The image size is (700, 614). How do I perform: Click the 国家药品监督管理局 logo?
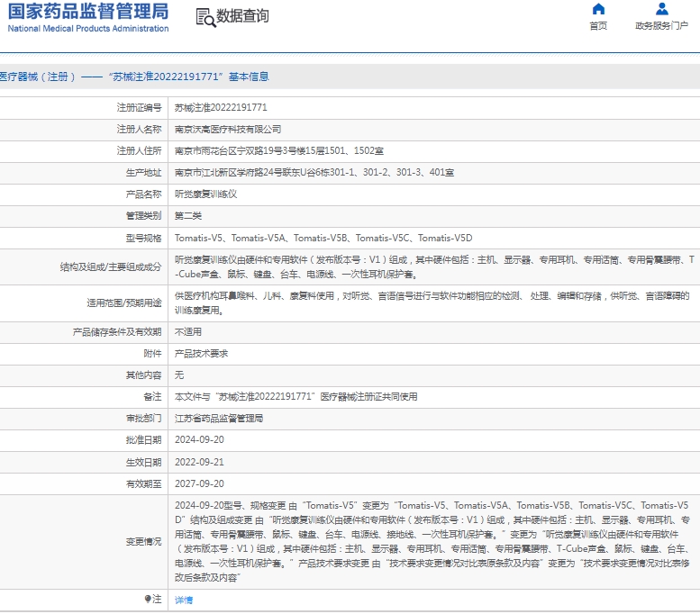click(88, 17)
